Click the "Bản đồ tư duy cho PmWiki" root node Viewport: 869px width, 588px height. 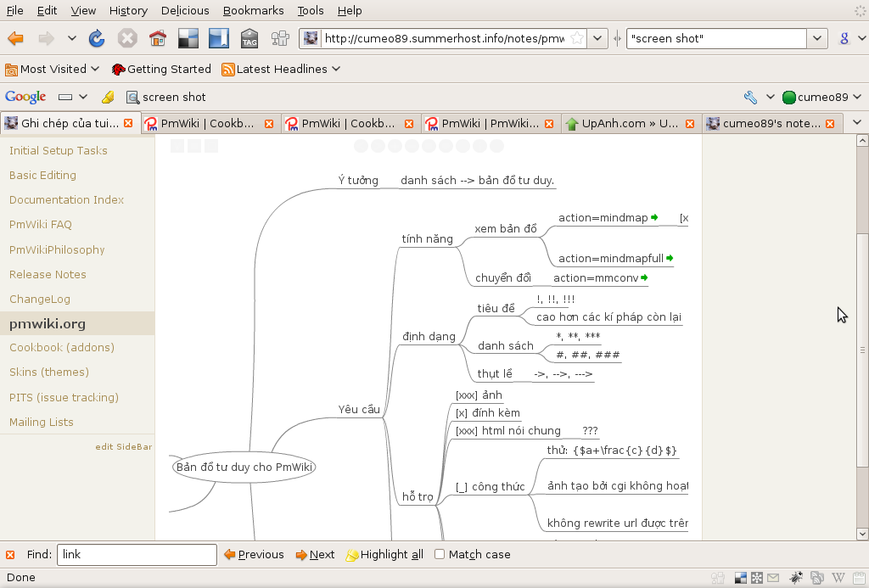click(244, 468)
